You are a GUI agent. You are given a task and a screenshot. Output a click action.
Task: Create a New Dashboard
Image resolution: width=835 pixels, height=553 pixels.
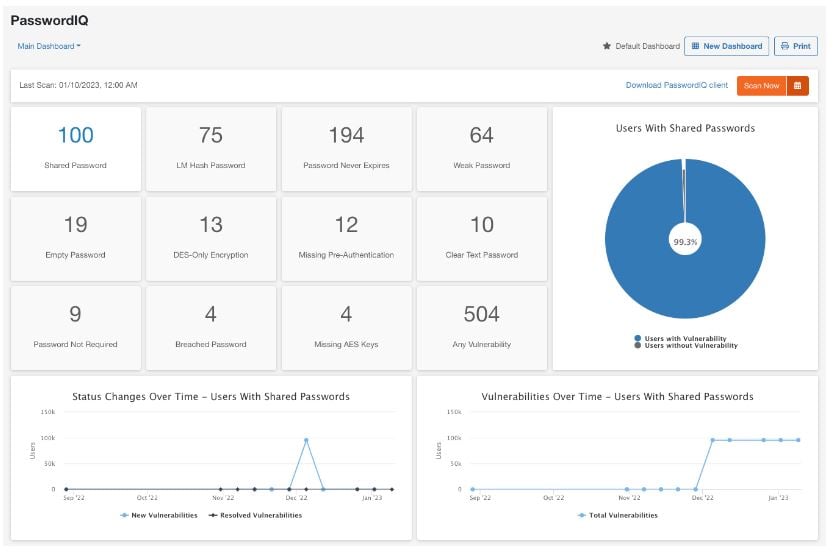point(727,46)
